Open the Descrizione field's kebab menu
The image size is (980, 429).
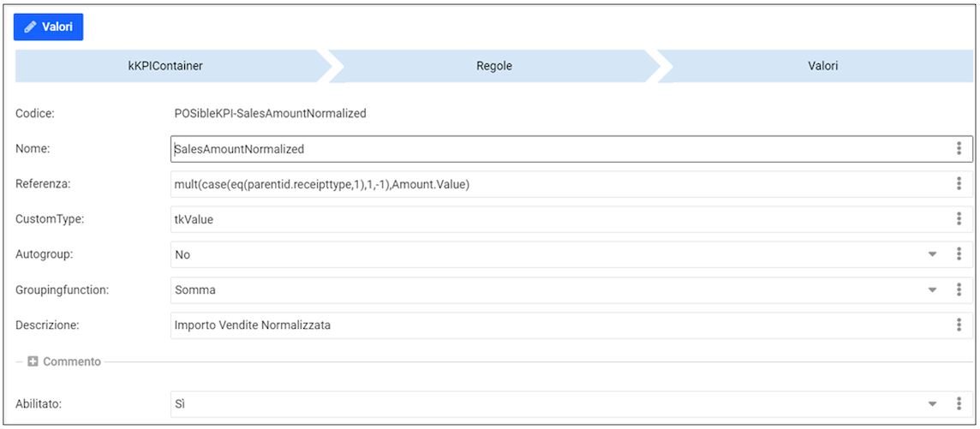(x=959, y=325)
